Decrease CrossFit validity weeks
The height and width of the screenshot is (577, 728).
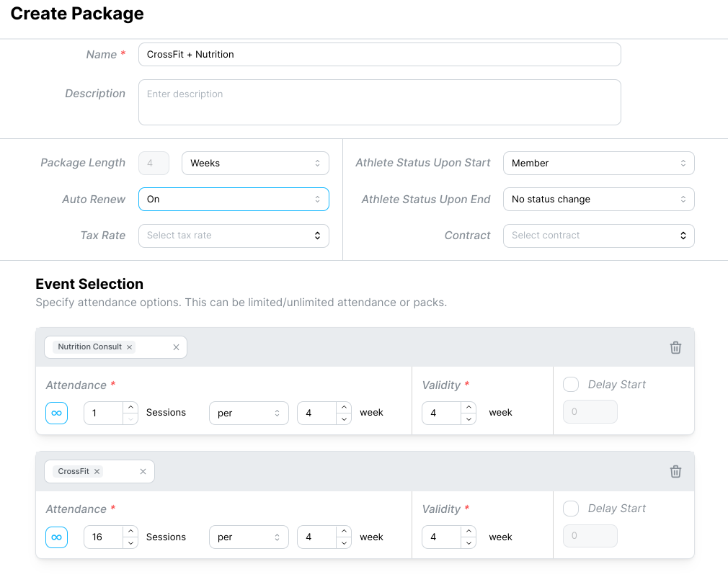pyautogui.click(x=469, y=542)
